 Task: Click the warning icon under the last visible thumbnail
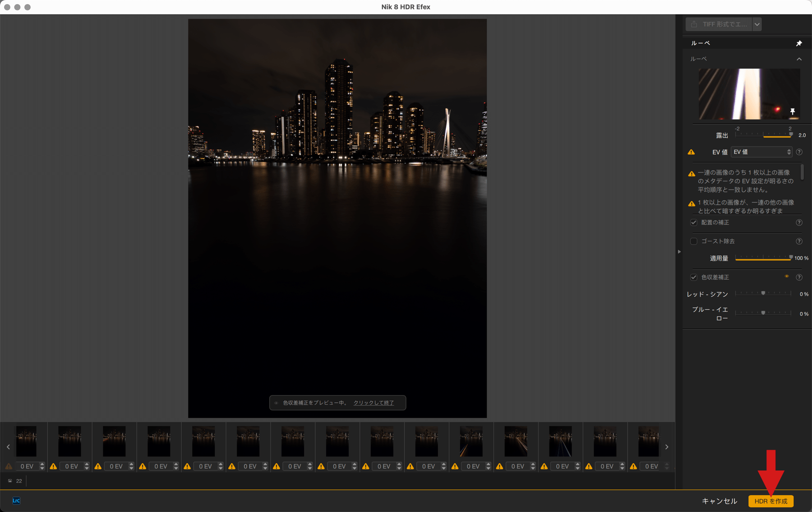tap(633, 466)
